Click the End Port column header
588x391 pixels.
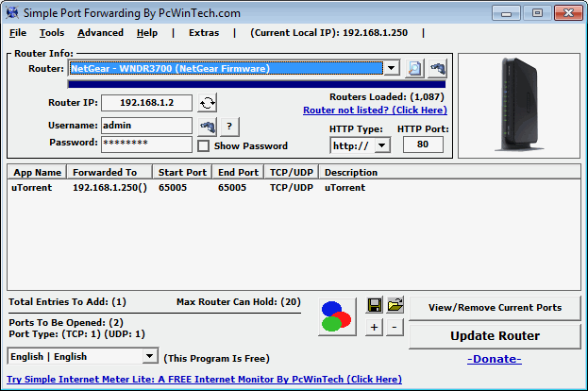(238, 172)
